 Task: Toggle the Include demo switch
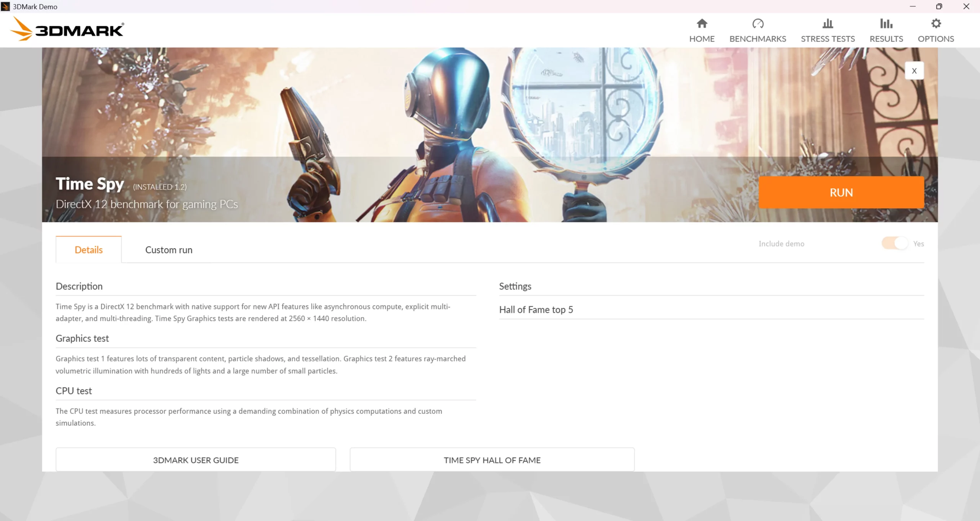(894, 243)
